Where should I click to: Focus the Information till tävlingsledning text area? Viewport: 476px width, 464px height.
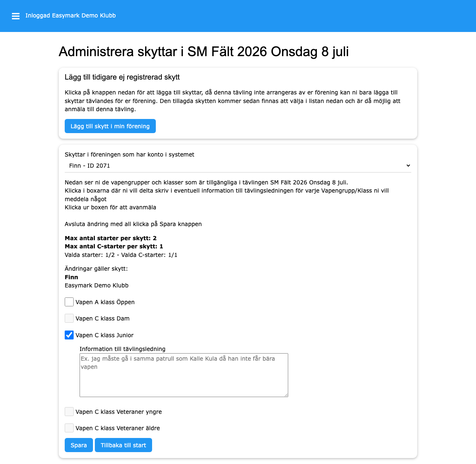(x=184, y=375)
